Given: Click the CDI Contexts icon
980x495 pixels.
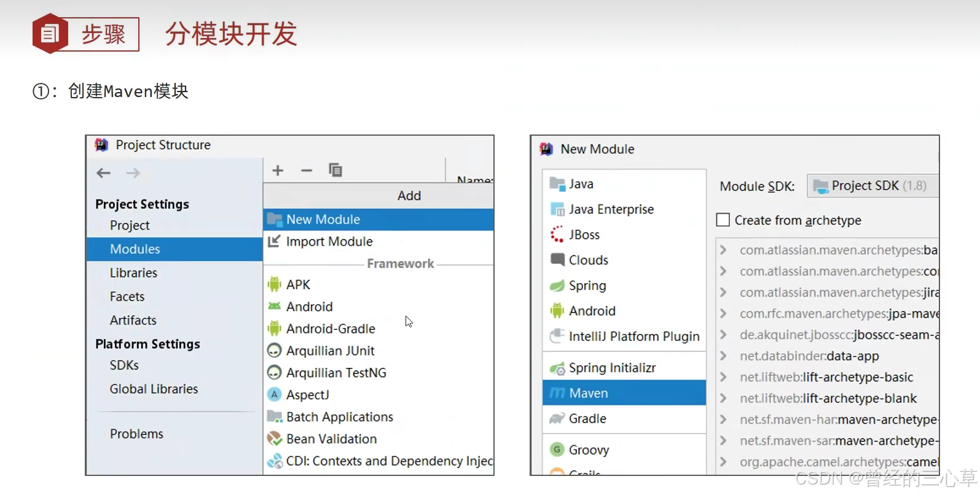Looking at the screenshot, I should tap(275, 461).
